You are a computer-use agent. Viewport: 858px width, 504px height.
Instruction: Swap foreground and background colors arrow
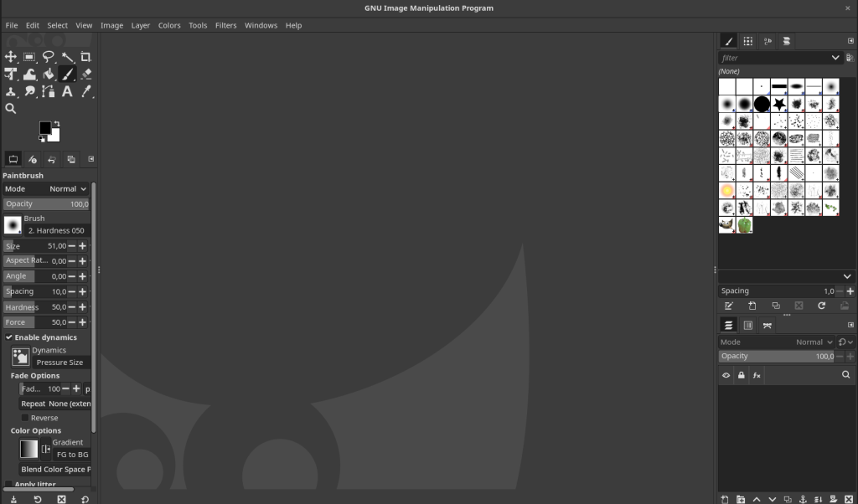coord(56,124)
